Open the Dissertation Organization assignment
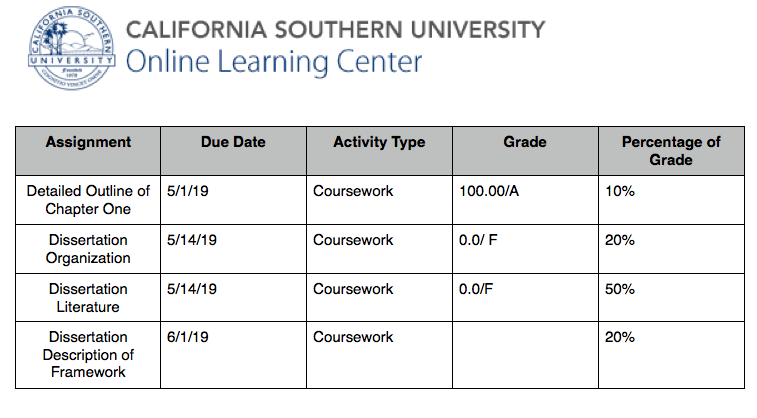Viewport: 757px width, 418px height. [88, 249]
